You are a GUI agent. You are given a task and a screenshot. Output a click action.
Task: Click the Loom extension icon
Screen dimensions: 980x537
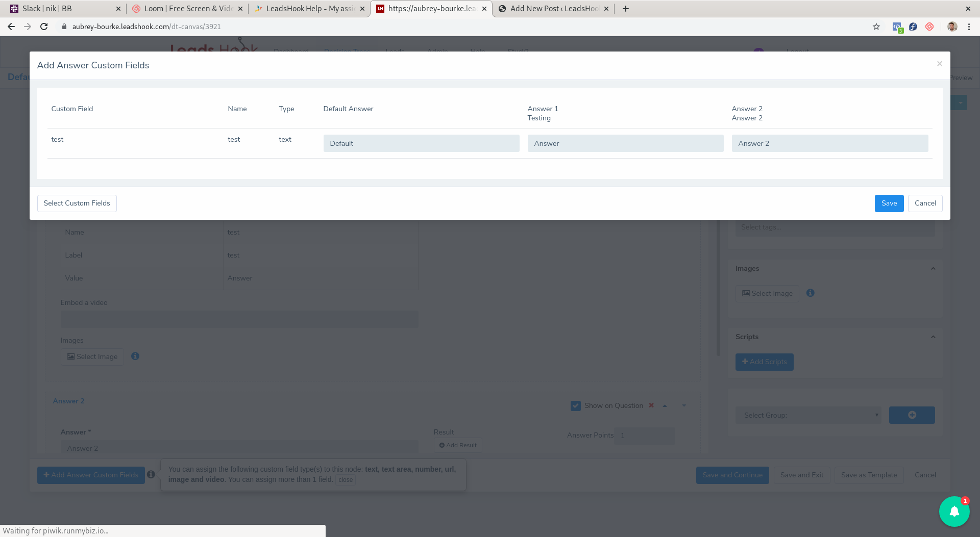point(929,27)
